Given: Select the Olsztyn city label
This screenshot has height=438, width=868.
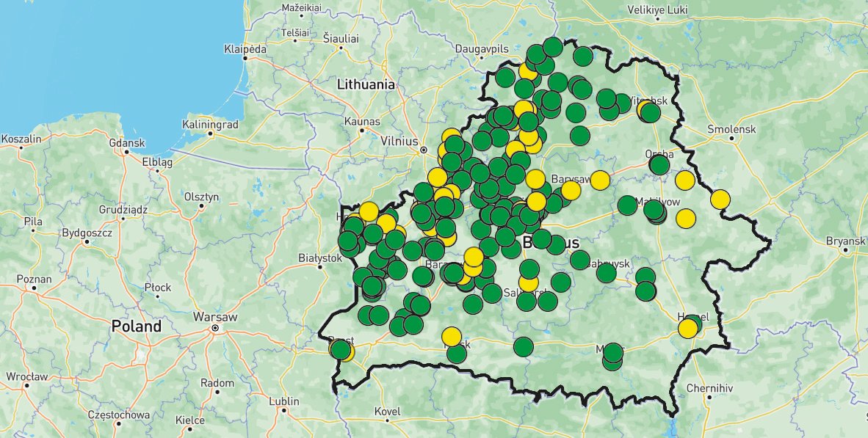Looking at the screenshot, I should [x=201, y=197].
